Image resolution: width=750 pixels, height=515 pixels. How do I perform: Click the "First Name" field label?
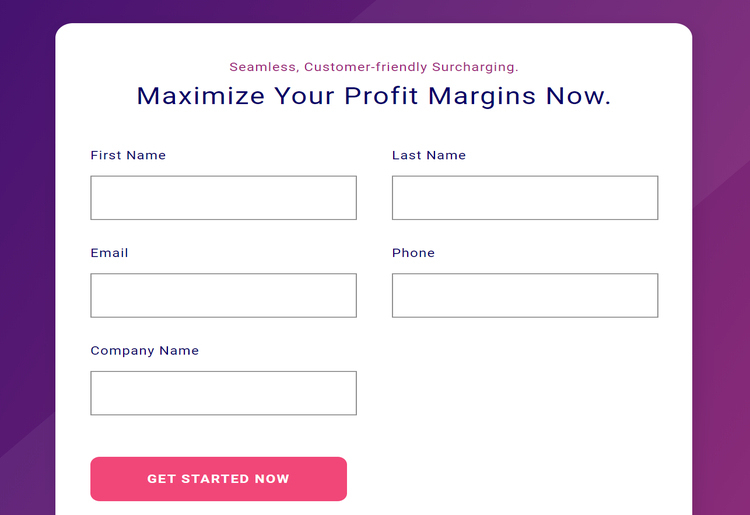(128, 155)
